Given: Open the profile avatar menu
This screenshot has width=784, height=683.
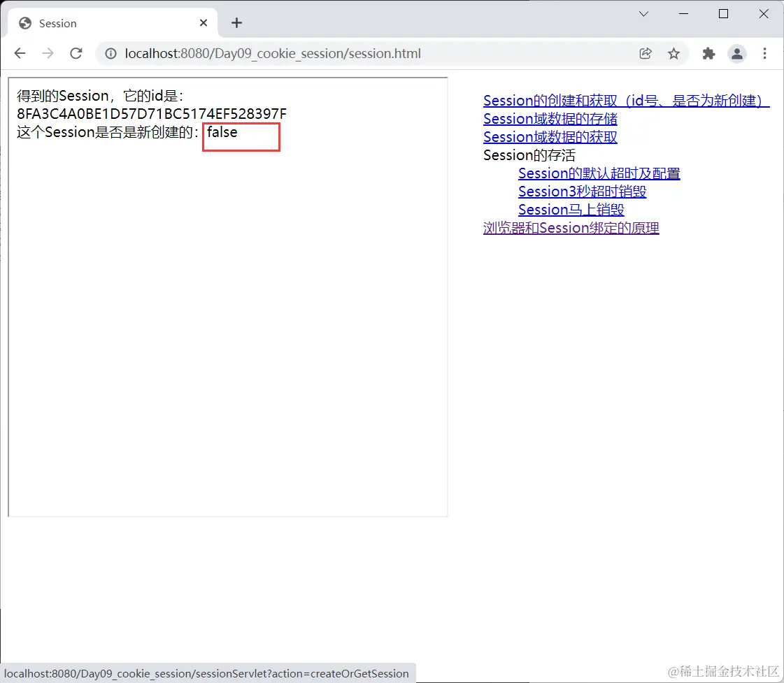Looking at the screenshot, I should click(737, 53).
